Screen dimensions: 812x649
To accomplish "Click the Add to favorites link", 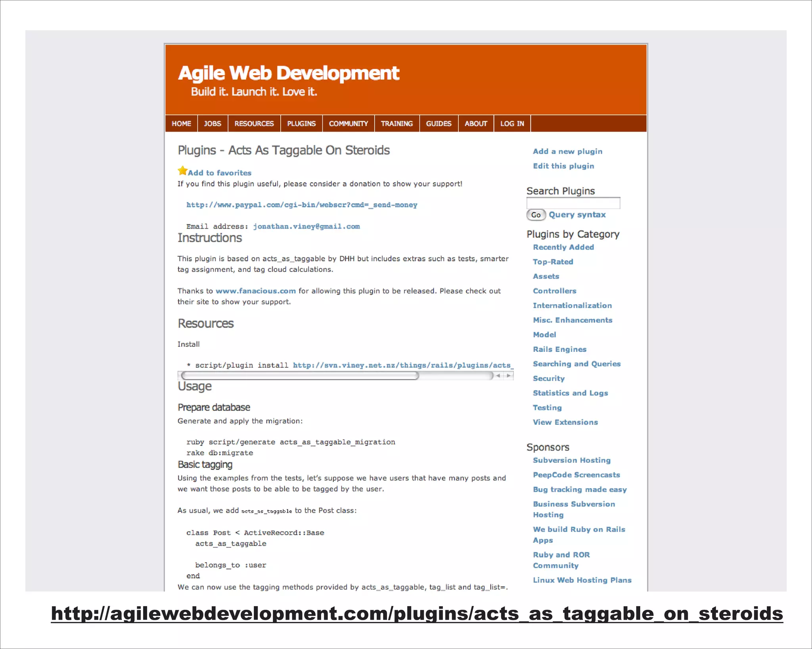I will click(220, 173).
